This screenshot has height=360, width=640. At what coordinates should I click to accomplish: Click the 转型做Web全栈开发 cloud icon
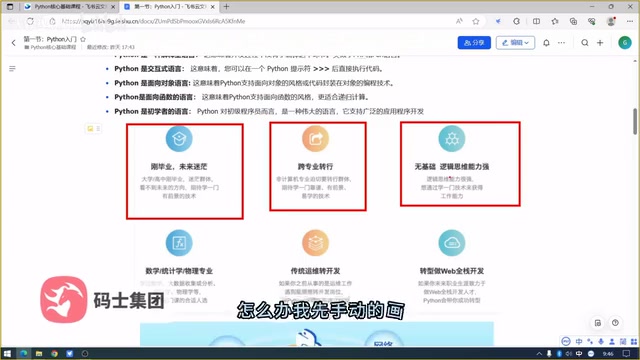(451, 242)
